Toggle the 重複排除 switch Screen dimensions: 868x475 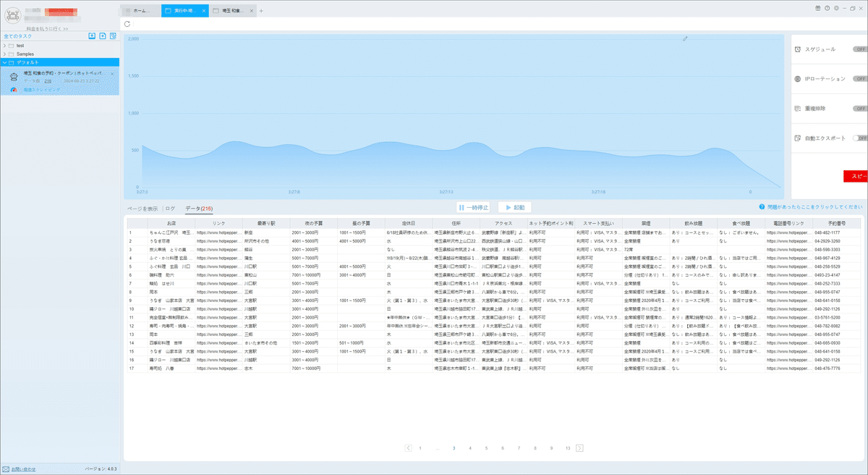(860, 108)
